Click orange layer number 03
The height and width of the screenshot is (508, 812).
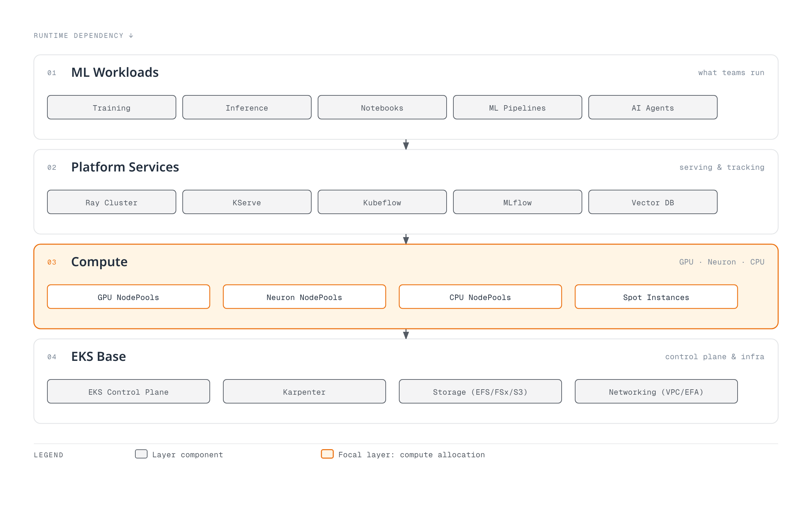52,262
